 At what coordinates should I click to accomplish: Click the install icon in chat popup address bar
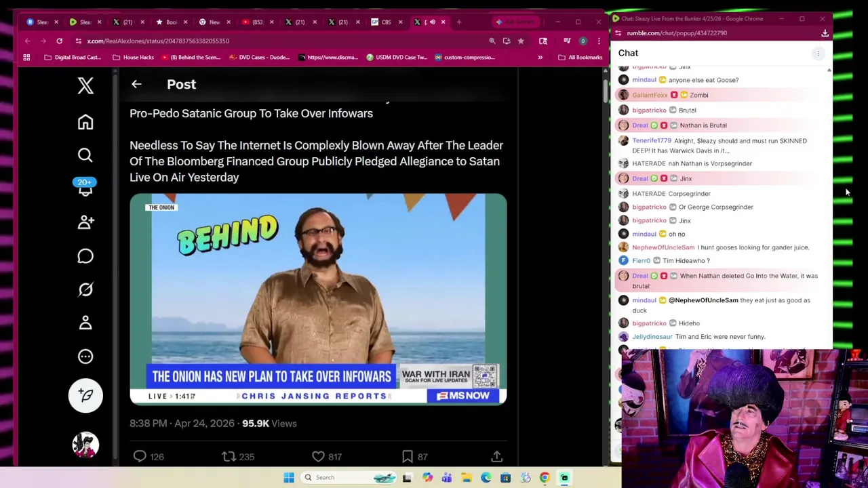tap(825, 33)
